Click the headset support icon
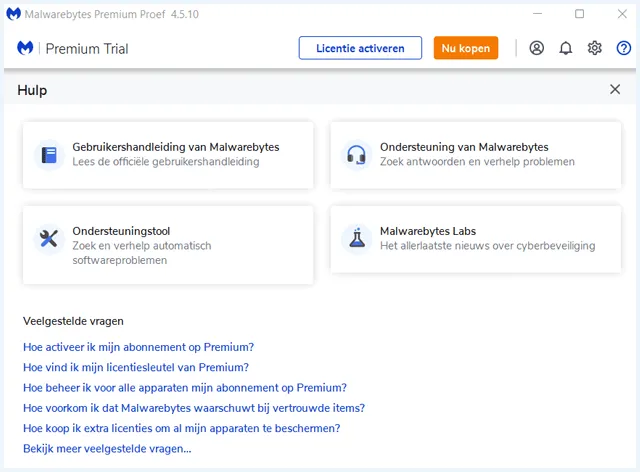This screenshot has width=640, height=472. pos(356,155)
